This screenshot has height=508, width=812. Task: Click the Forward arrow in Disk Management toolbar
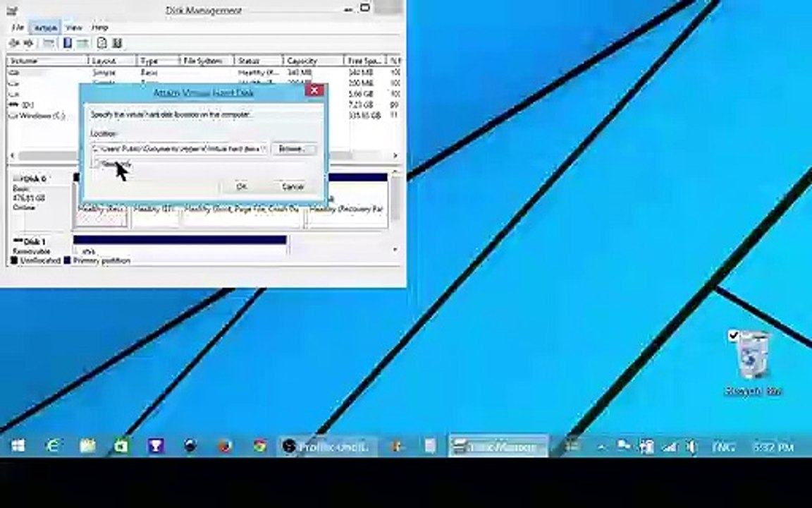click(28, 43)
